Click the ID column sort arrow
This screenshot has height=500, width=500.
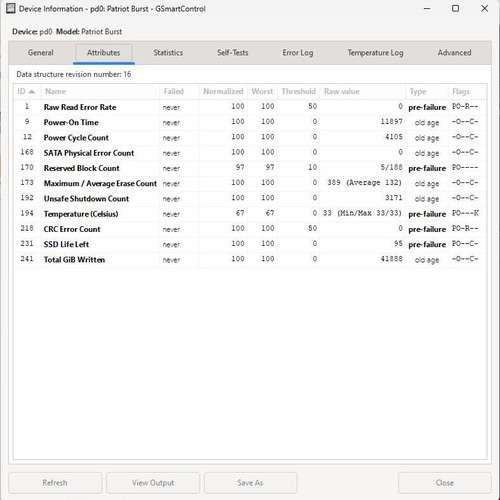pyautogui.click(x=32, y=92)
